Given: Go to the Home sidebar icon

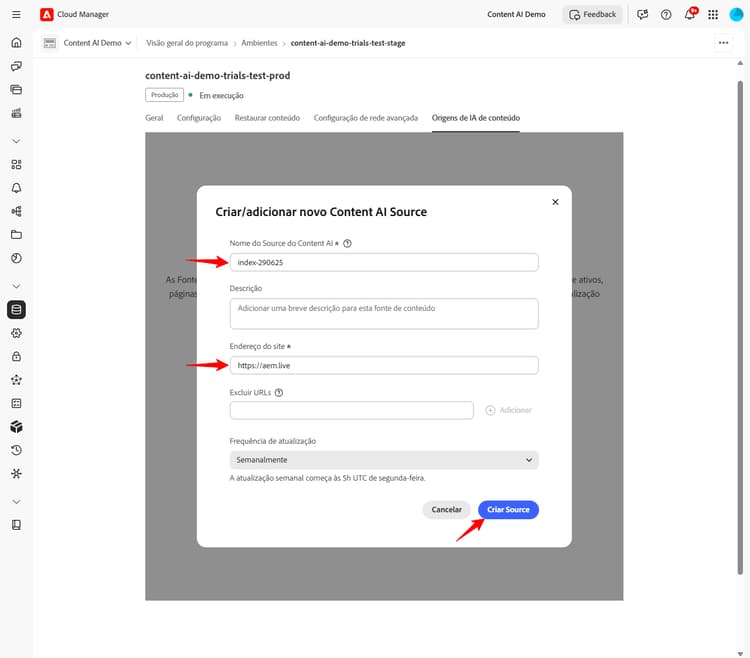Looking at the screenshot, I should tap(16, 43).
